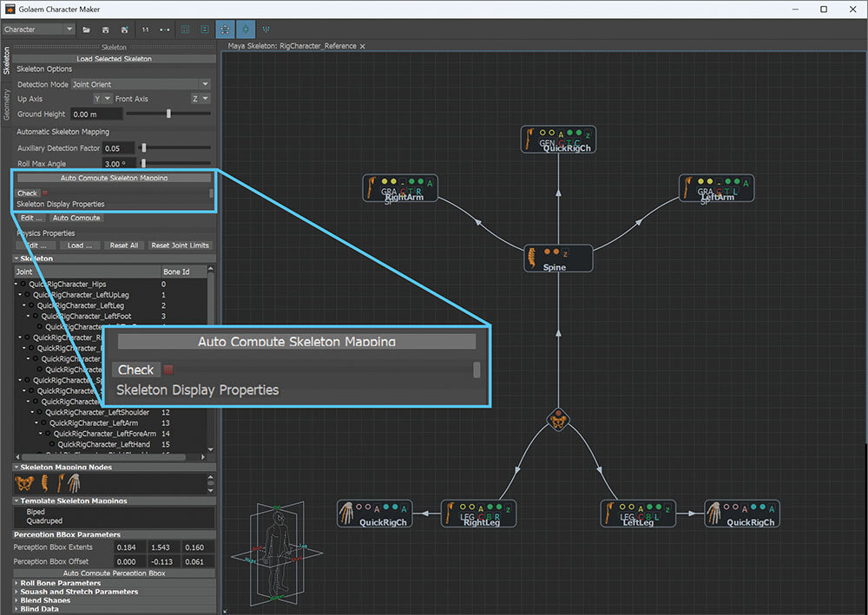This screenshot has height=615, width=868.
Task: Switch to the Geometry vertical tab
Action: 7,105
